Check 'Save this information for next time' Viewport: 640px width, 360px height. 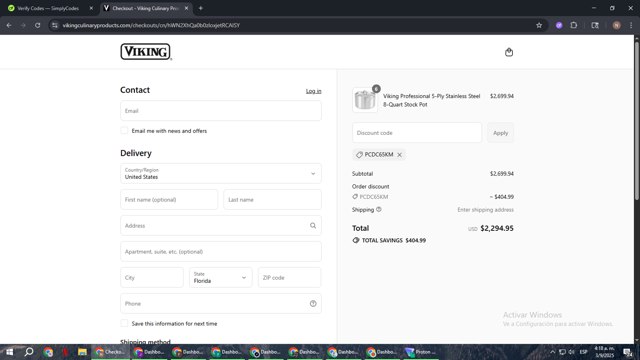coord(124,324)
